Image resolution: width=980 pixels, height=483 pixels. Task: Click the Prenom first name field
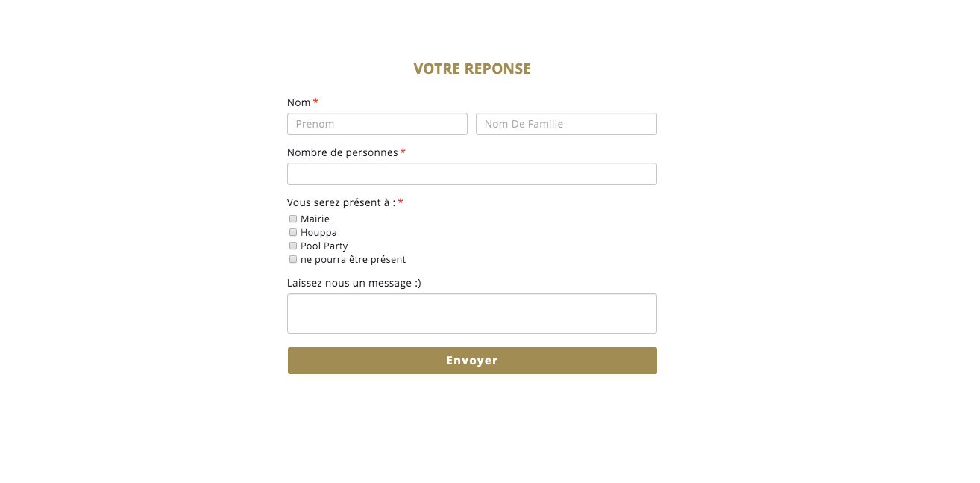[377, 124]
